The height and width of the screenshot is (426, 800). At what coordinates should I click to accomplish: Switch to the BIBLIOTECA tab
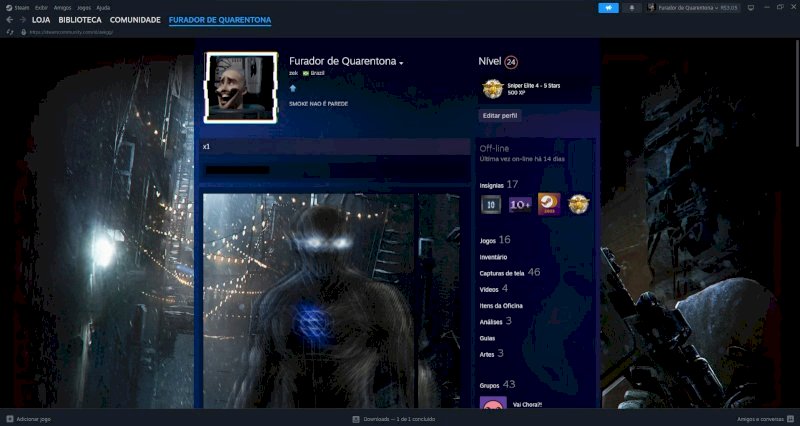point(80,20)
